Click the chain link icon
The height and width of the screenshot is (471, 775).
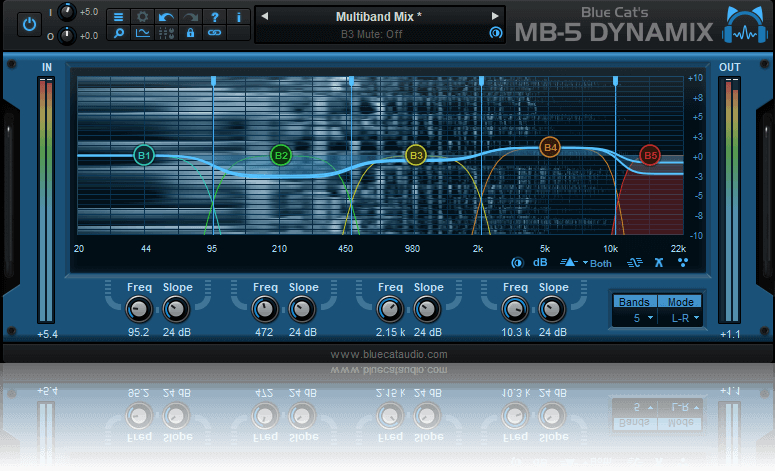tap(214, 34)
